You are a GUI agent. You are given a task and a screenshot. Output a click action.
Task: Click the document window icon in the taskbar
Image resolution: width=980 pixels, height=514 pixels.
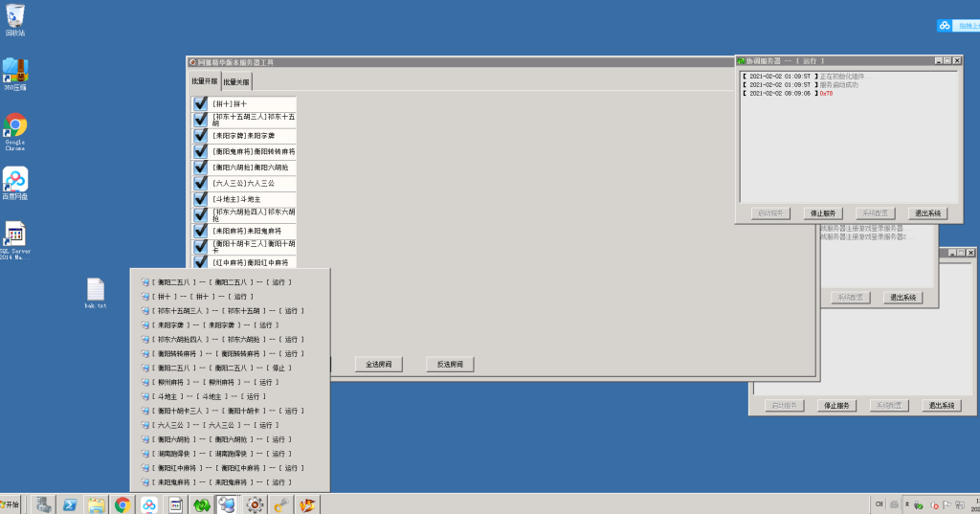click(x=175, y=504)
